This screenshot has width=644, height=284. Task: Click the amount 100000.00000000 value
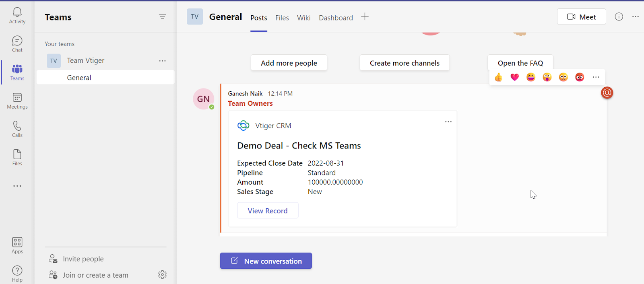(x=335, y=182)
